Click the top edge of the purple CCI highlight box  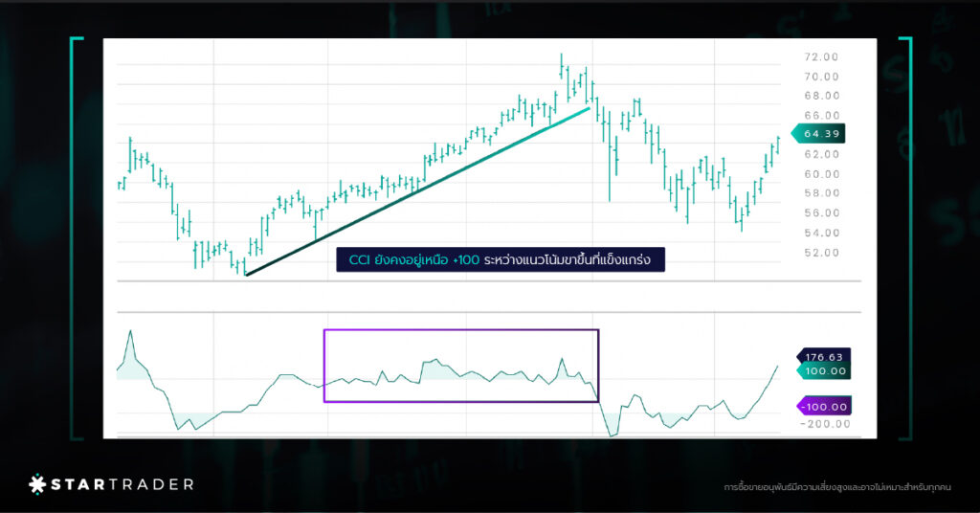[x=461, y=330]
